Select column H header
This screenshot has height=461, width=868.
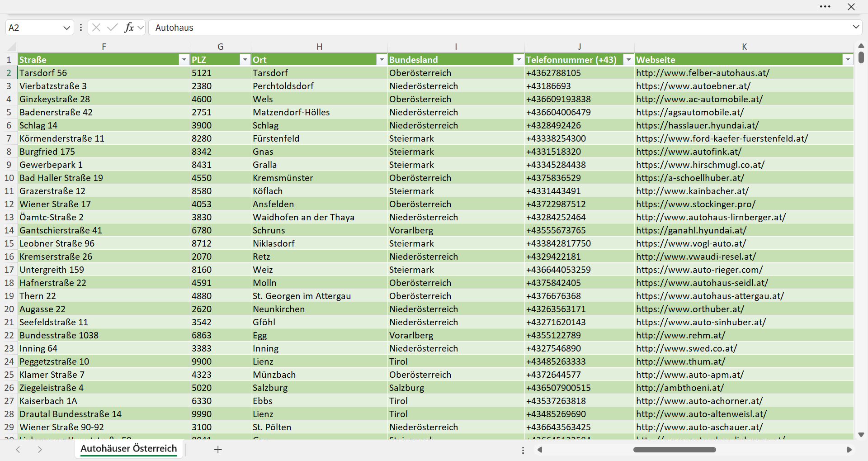click(x=319, y=47)
